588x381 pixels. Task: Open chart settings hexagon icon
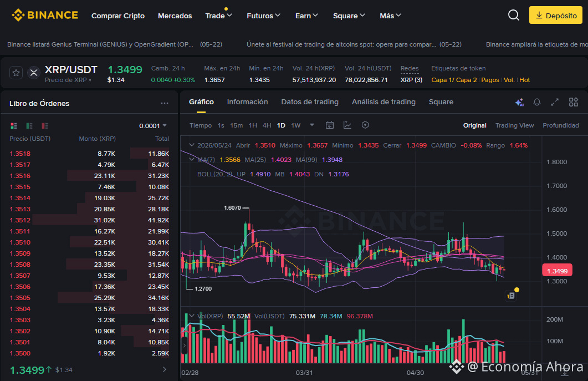tap(365, 125)
